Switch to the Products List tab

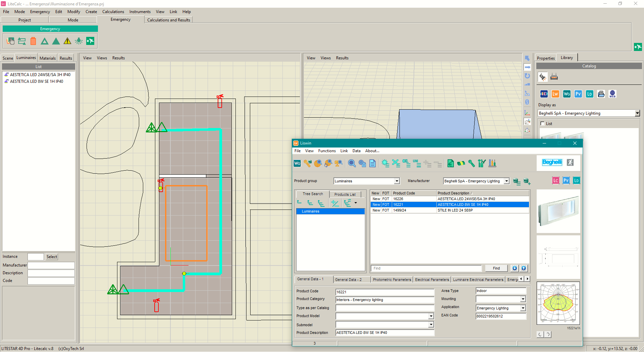click(345, 194)
